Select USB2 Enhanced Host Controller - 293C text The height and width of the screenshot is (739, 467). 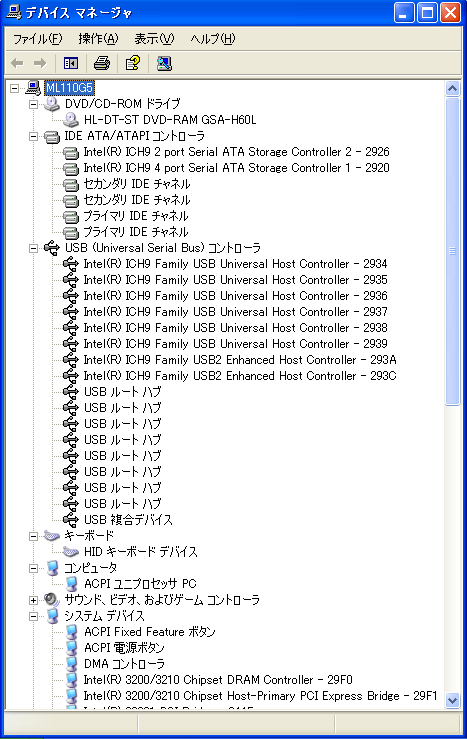tap(240, 376)
